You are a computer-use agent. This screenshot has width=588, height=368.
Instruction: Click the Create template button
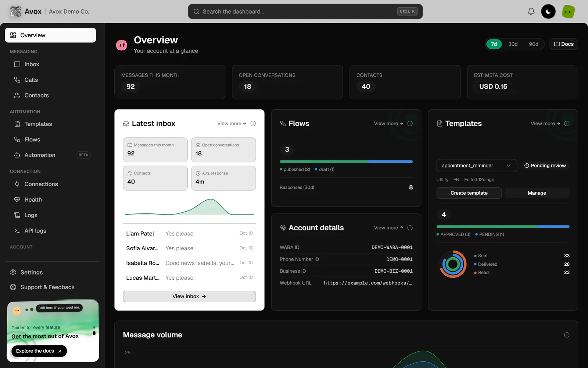469,193
